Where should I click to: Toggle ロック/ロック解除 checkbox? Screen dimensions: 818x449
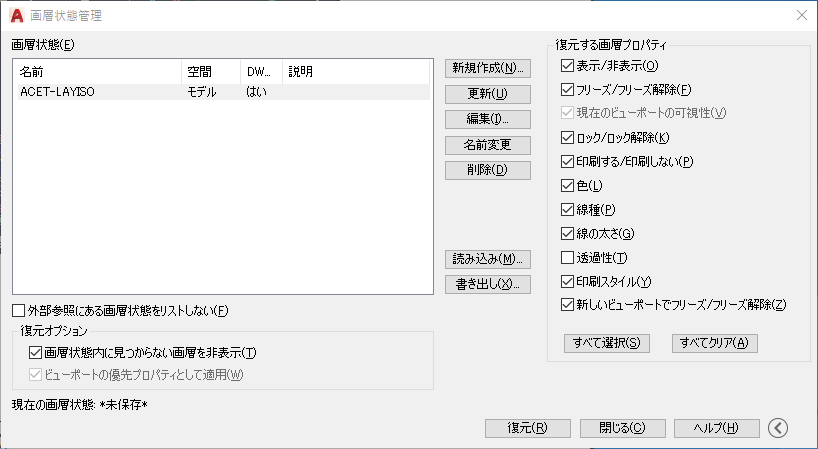(x=567, y=138)
